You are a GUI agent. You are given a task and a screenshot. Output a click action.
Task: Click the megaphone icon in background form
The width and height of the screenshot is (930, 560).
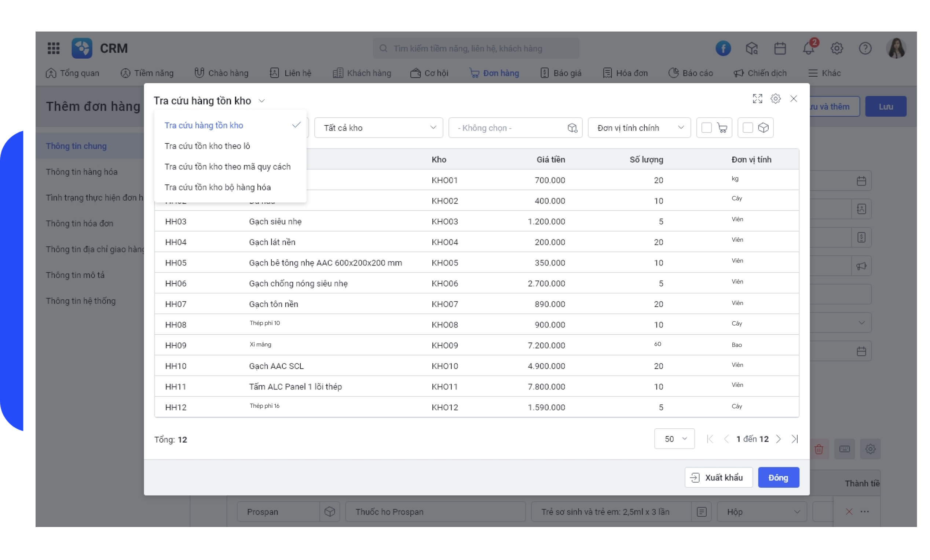click(861, 266)
